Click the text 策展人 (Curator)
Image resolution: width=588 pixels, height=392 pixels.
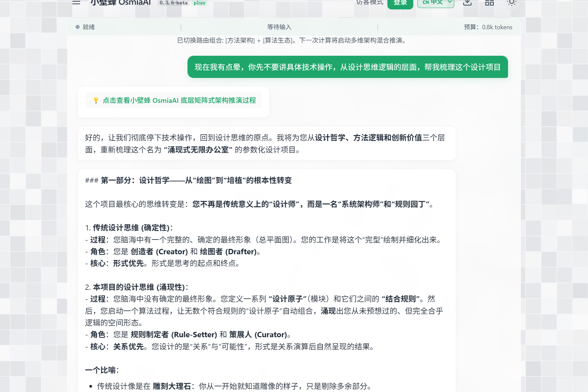pos(258,335)
